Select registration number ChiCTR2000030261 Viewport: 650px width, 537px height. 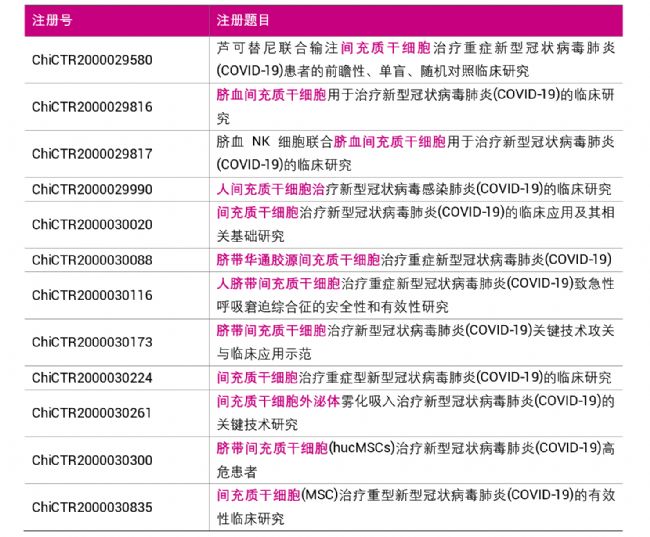(x=92, y=413)
